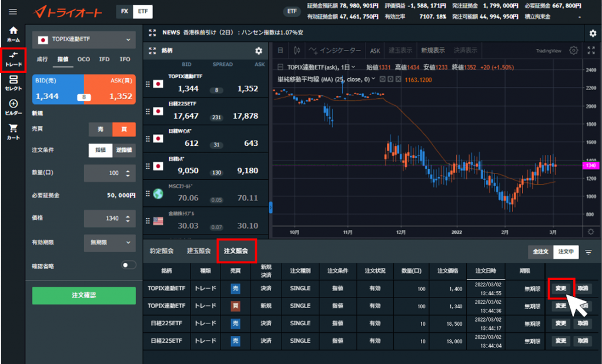Viewport: 602px width, 364px height.
Task: Click 変更 for the 1,400 TOPIX order
Action: point(561,288)
